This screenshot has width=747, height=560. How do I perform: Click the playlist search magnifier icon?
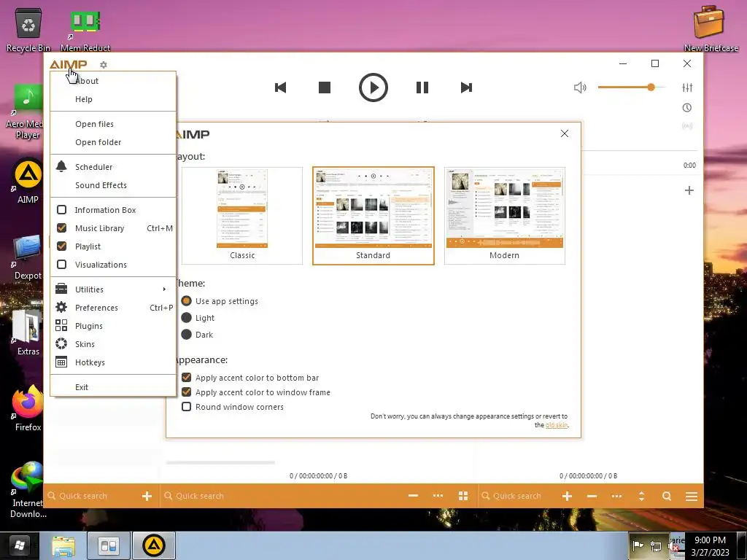tap(667, 496)
